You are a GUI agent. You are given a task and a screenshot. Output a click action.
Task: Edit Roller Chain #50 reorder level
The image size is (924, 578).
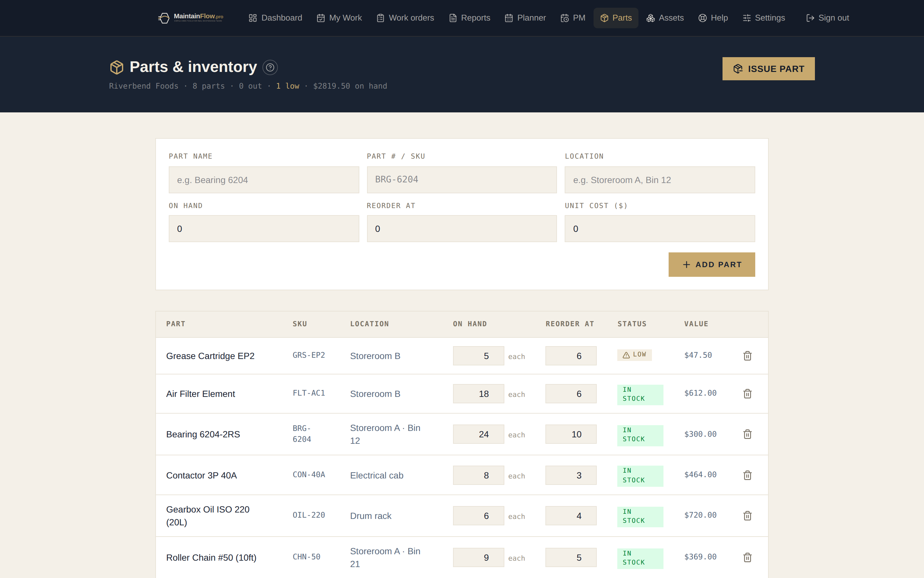coord(571,557)
